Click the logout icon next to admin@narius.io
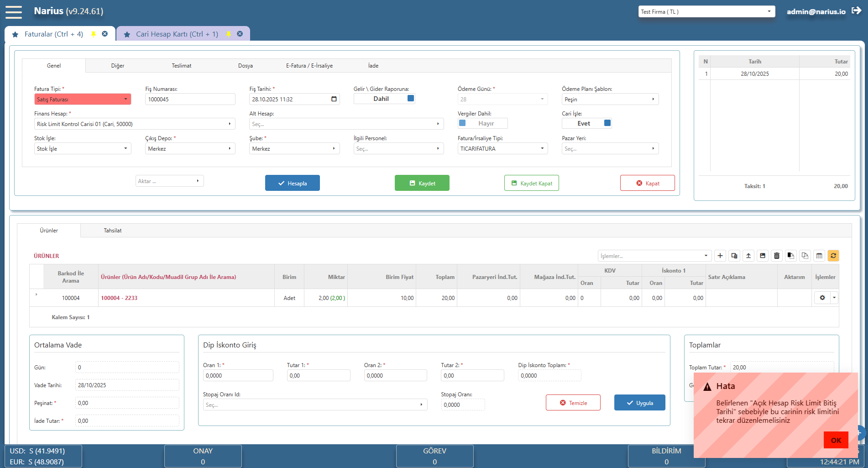868x468 pixels. (857, 11)
